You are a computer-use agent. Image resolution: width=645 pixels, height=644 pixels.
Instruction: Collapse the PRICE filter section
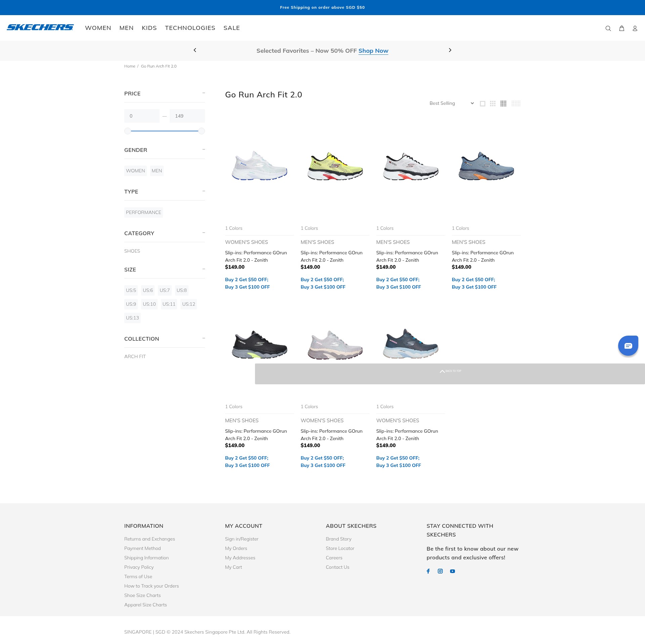point(204,93)
